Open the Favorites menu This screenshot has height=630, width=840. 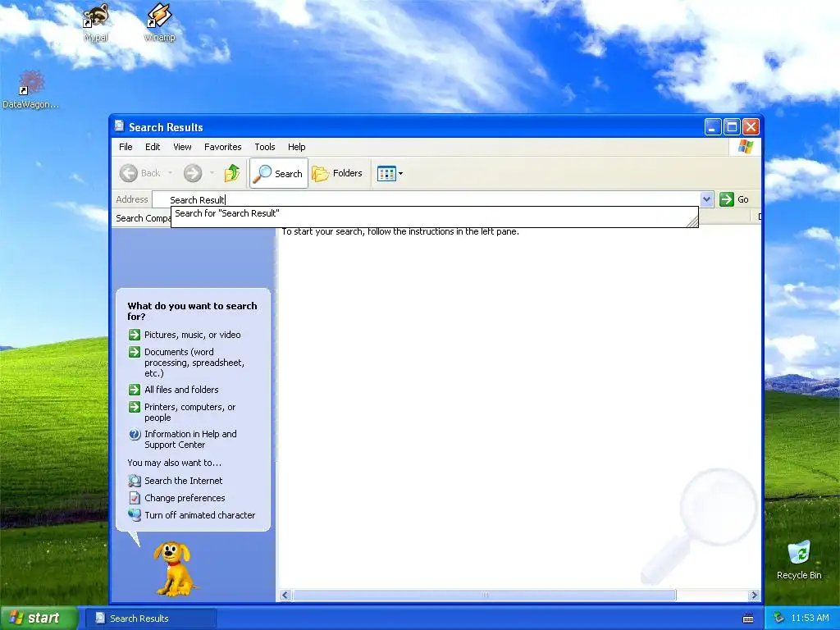(223, 147)
